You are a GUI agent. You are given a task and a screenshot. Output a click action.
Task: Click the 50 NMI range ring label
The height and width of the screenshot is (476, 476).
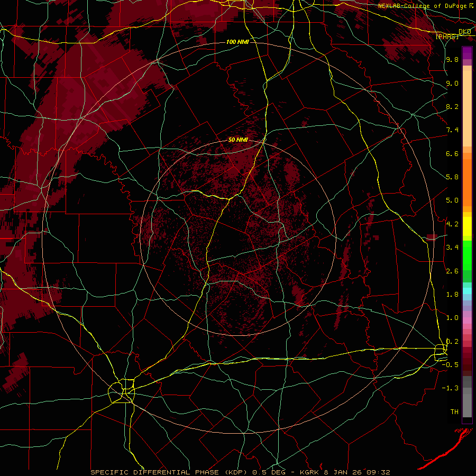pos(238,140)
